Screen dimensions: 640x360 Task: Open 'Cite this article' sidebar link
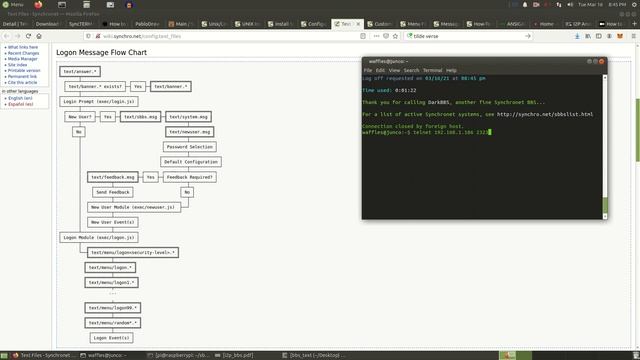(x=22, y=82)
